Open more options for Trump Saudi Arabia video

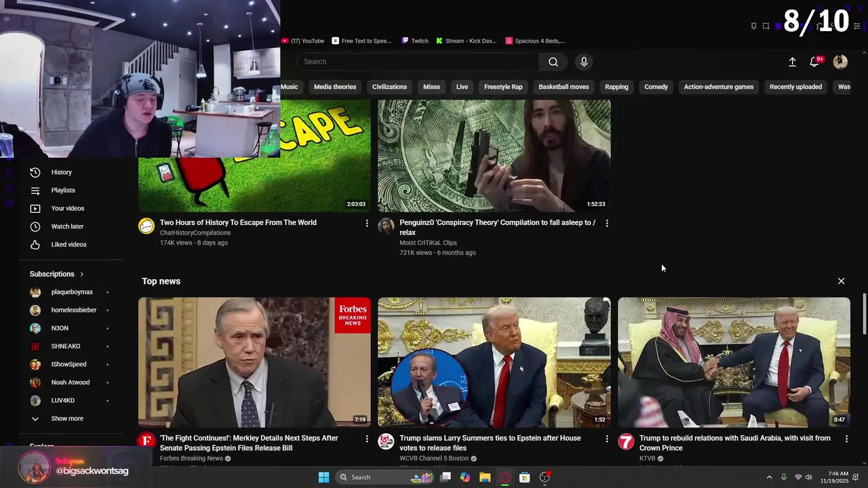coord(846,439)
